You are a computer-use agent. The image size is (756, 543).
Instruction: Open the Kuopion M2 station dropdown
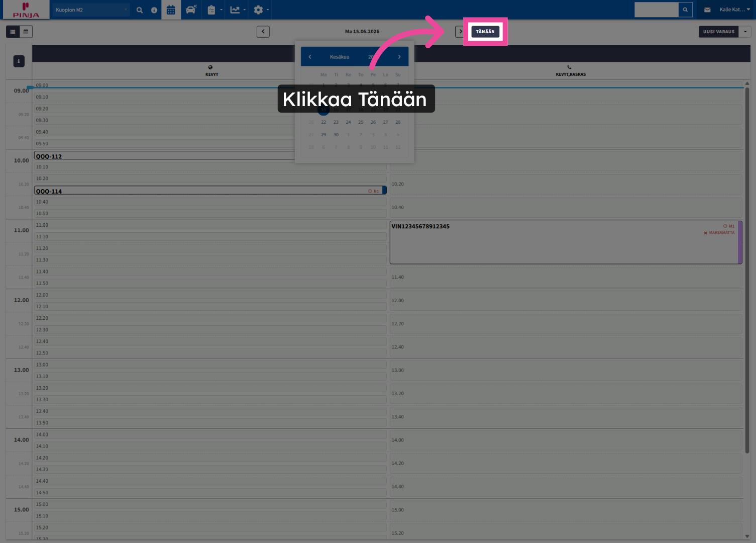coord(91,10)
